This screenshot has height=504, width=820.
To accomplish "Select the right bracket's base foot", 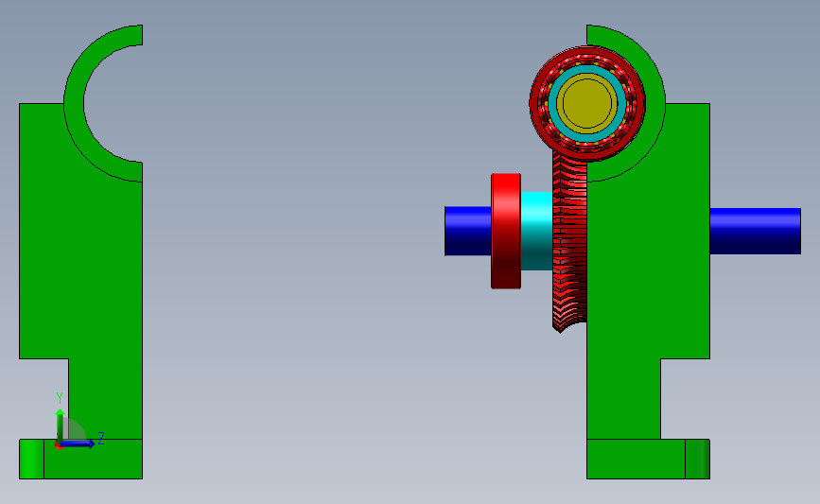I will point(648,459).
